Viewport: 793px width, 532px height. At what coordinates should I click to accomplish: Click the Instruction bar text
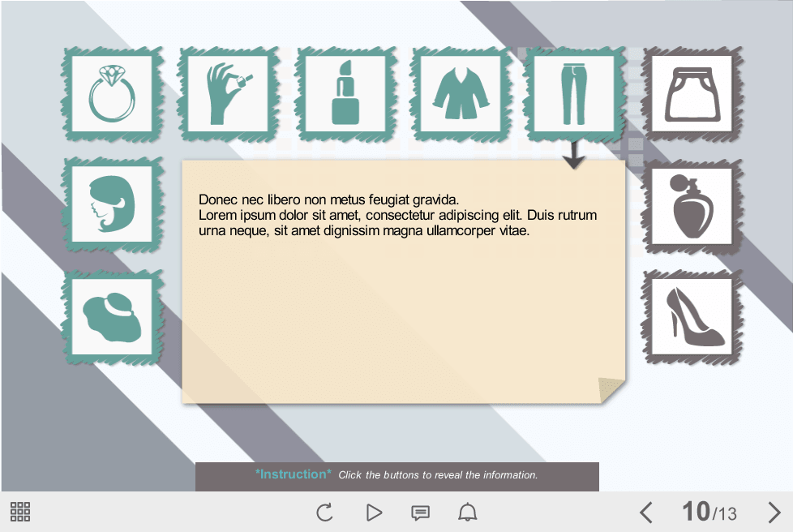(396, 475)
